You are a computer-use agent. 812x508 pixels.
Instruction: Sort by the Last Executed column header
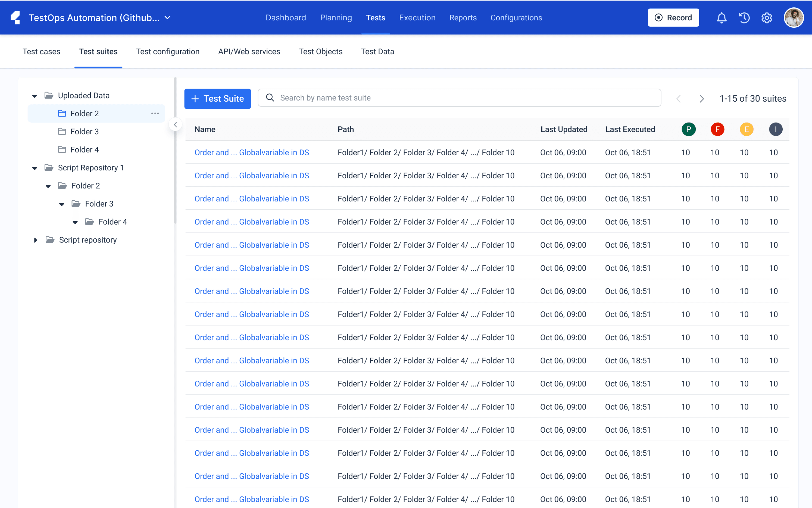(x=630, y=129)
